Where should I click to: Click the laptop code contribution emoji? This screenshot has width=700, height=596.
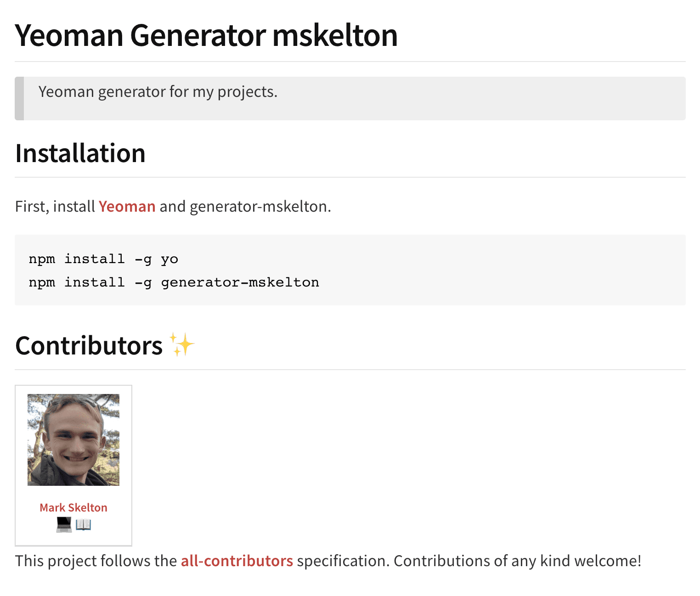point(64,524)
